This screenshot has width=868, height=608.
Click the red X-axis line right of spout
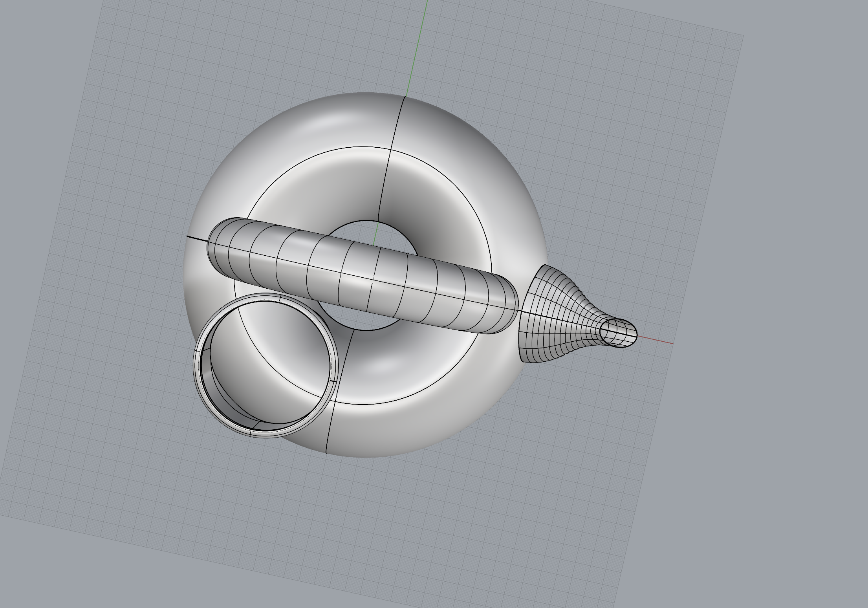coord(656,341)
